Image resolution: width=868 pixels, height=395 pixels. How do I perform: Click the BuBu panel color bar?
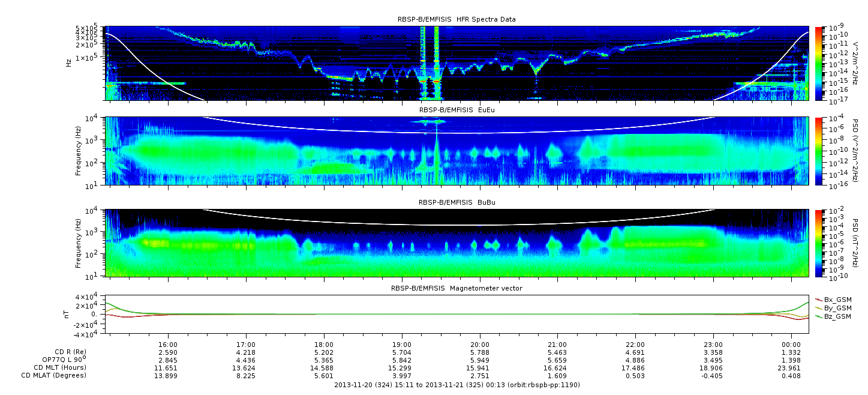[819, 243]
